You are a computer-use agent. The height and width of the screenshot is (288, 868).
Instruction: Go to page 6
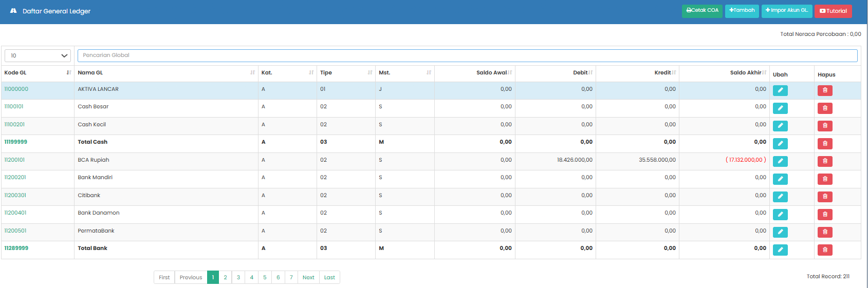pyautogui.click(x=278, y=277)
